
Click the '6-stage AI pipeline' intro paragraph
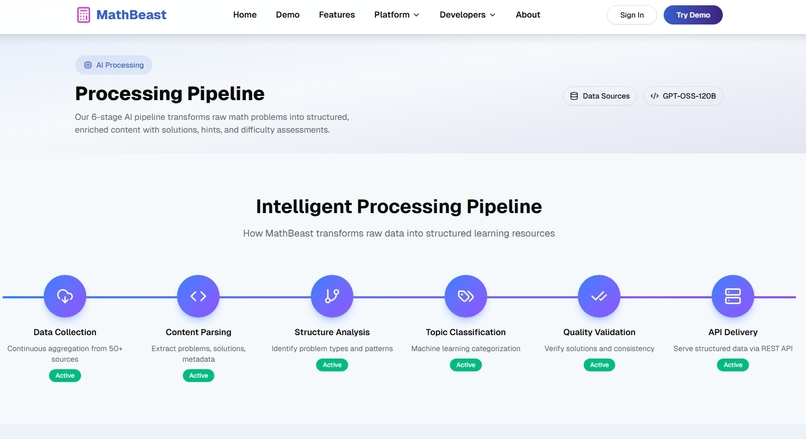click(212, 123)
